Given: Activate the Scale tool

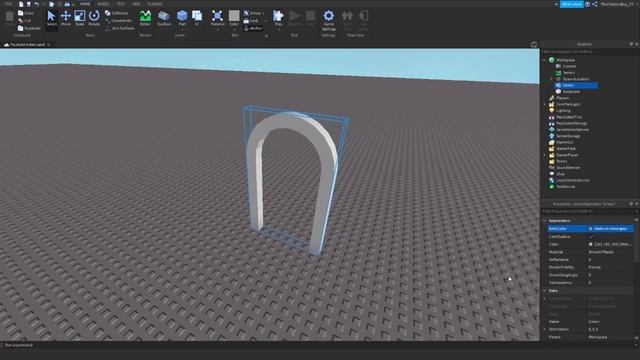Looking at the screenshot, I should click(x=80, y=19).
